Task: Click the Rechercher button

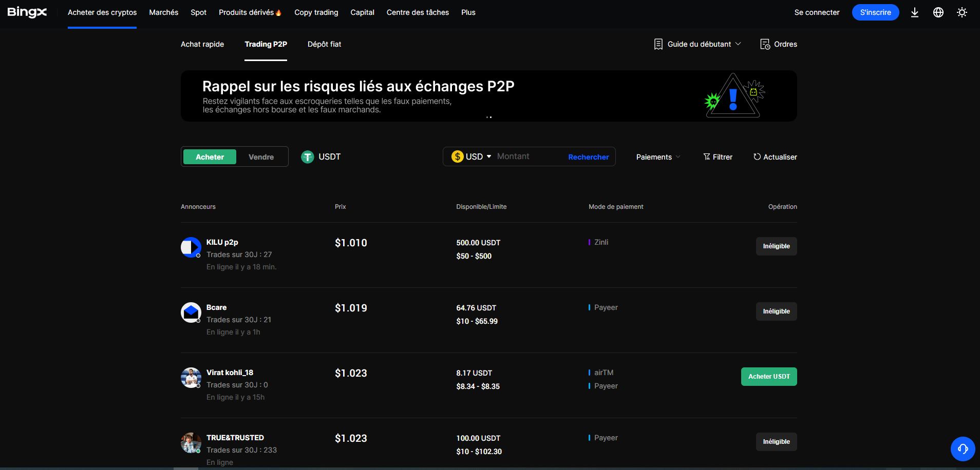Action: click(x=589, y=157)
